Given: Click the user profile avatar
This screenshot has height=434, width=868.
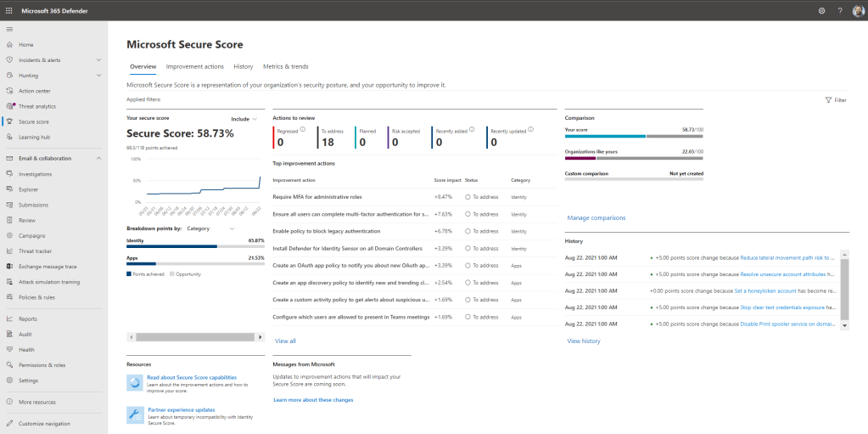Looking at the screenshot, I should coord(858,10).
